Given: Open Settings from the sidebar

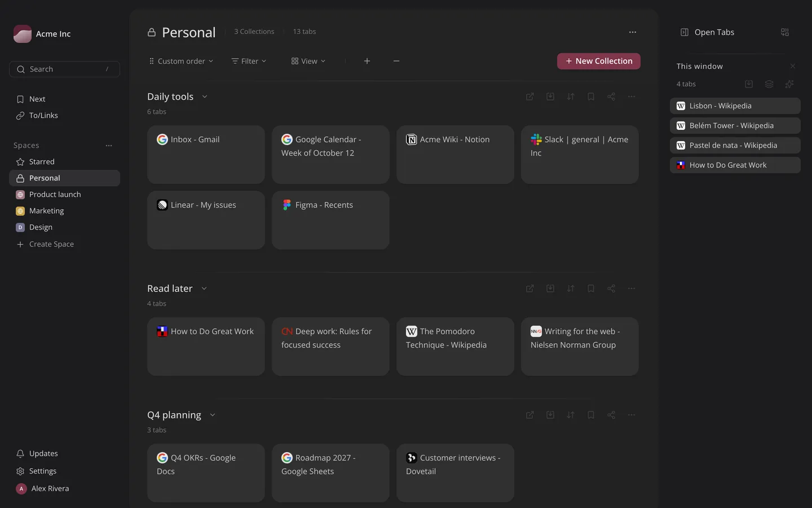Looking at the screenshot, I should [x=64, y=471].
